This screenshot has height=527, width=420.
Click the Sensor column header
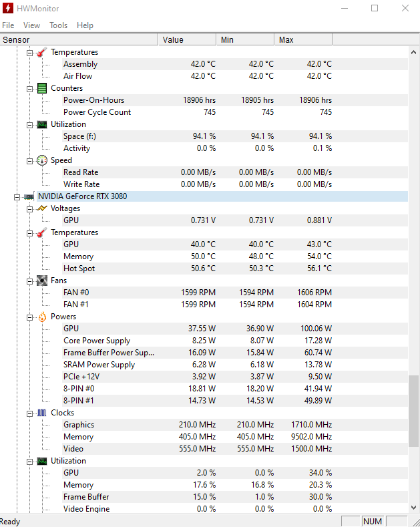(x=79, y=39)
